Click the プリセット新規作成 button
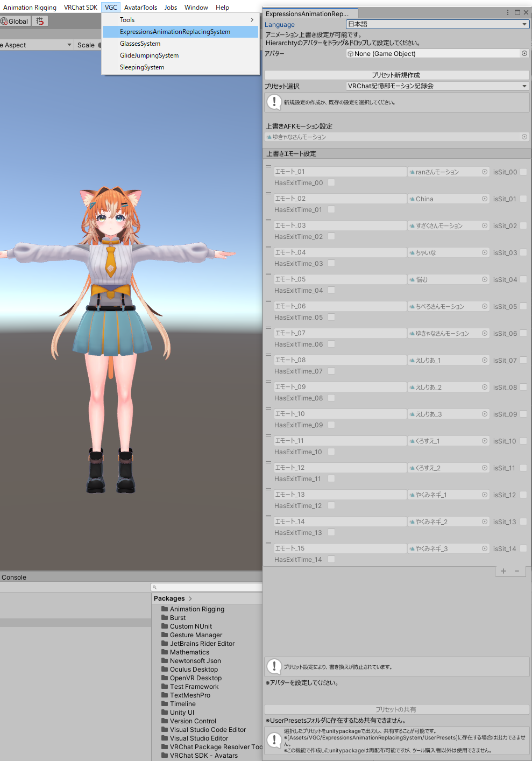This screenshot has height=761, width=532. tap(396, 75)
